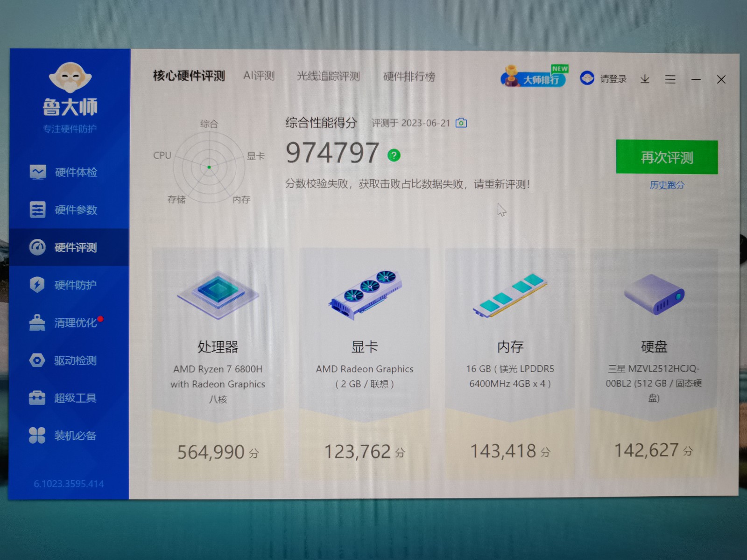This screenshot has height=560, width=747.
Task: Click the memory stick illustration
Action: click(510, 295)
